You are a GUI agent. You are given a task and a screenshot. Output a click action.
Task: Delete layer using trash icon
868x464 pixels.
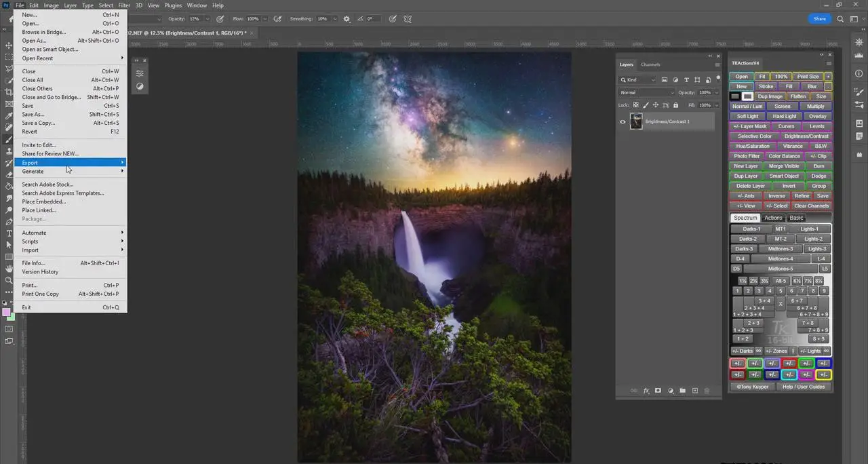[707, 391]
